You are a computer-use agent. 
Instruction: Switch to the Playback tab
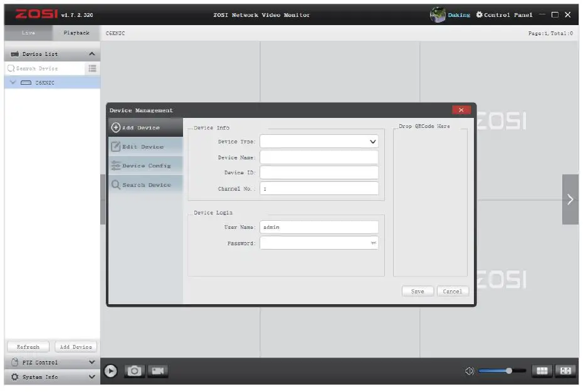pos(76,33)
